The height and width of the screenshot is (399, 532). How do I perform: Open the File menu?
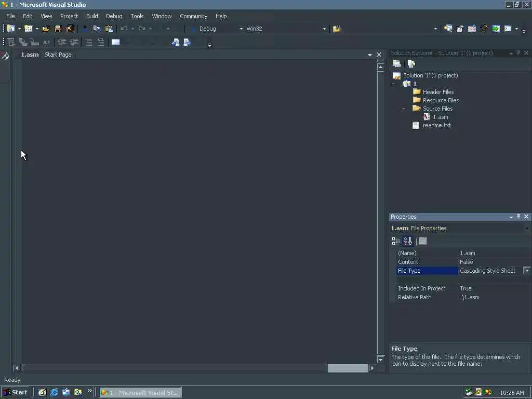point(10,16)
